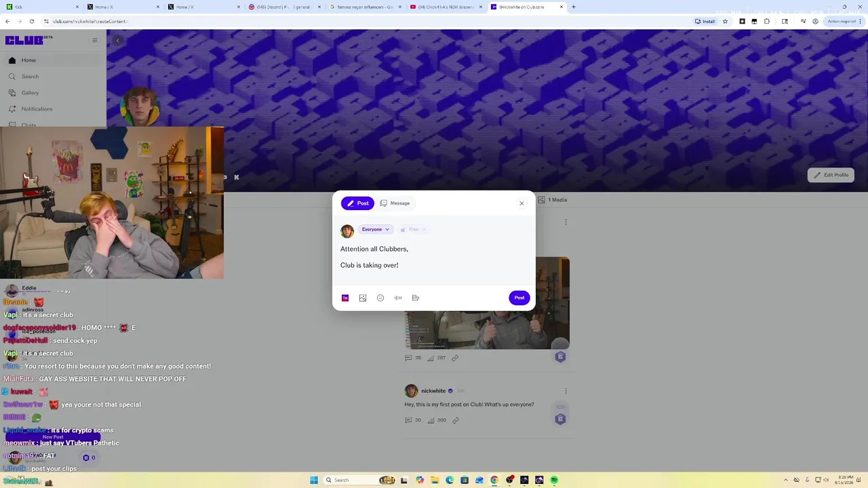868x488 pixels.
Task: Open the Free pricing dropdown
Action: (x=413, y=229)
